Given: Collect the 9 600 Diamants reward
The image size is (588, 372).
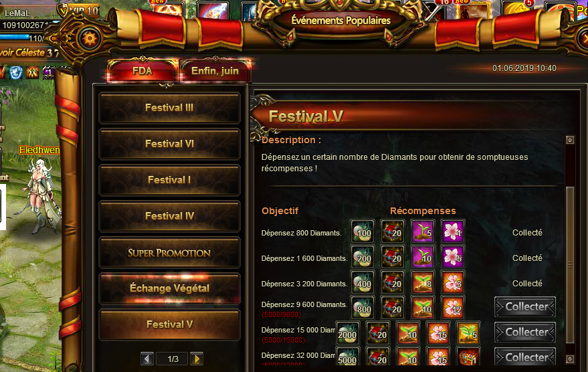Looking at the screenshot, I should point(525,307).
